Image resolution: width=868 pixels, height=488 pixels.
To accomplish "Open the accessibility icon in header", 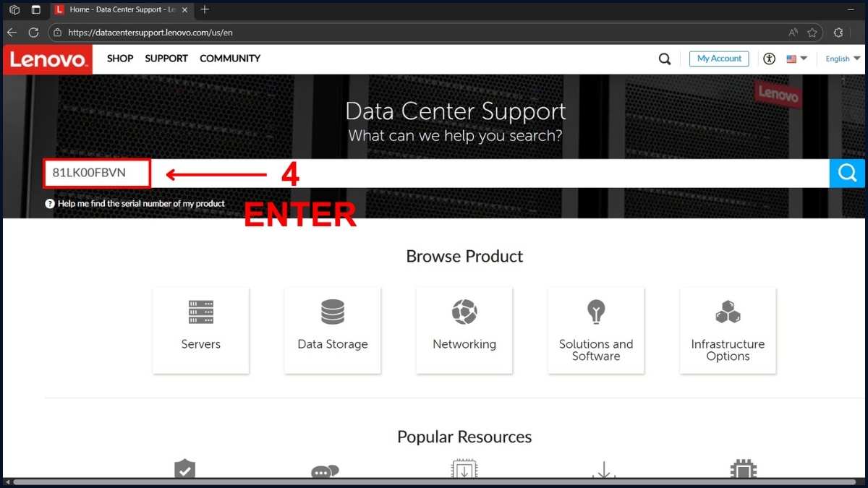I will tap(770, 59).
